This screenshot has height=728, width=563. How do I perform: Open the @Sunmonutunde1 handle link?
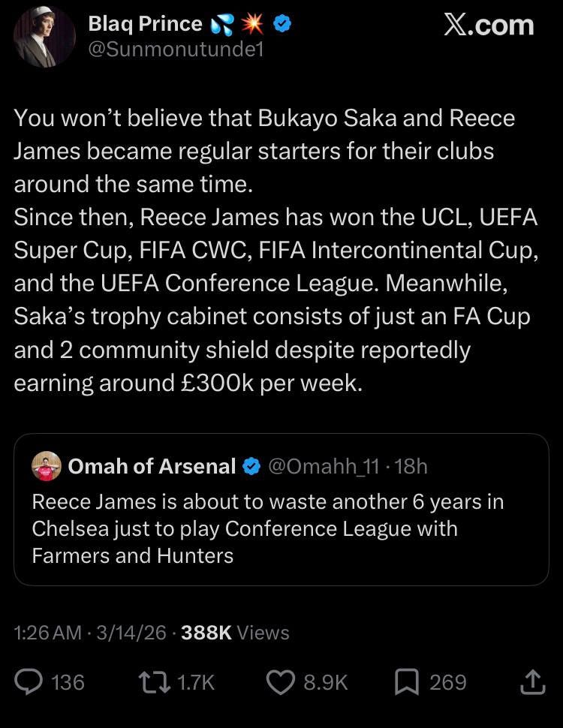pyautogui.click(x=176, y=50)
